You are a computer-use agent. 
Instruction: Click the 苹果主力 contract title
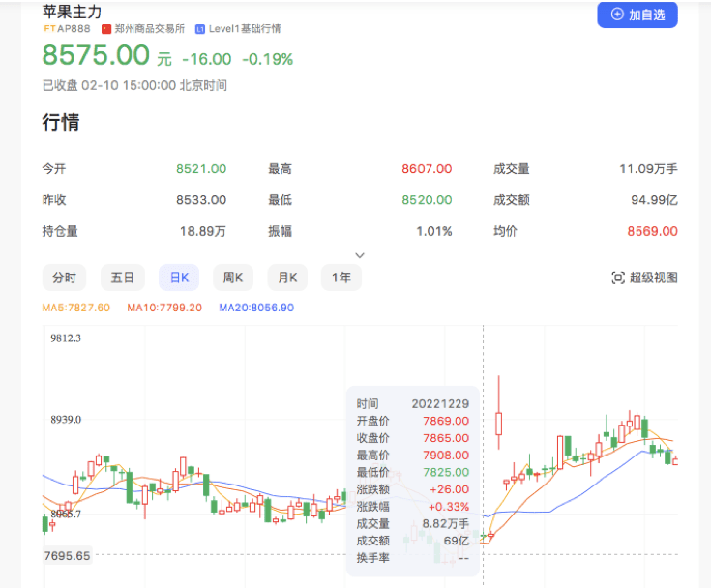point(72,12)
